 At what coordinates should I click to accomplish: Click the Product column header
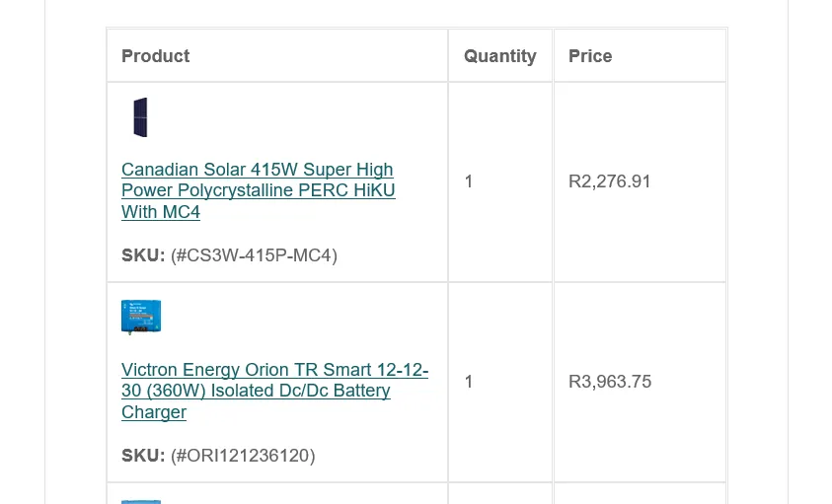[155, 56]
